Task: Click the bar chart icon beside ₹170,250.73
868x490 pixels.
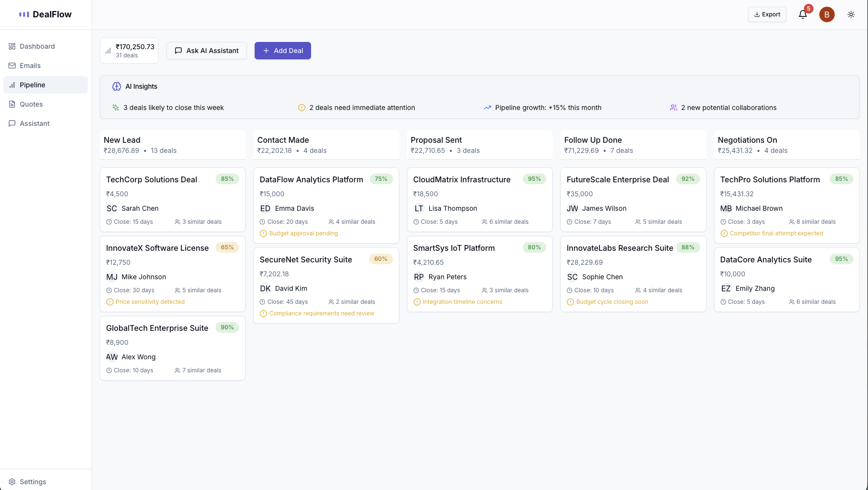Action: [108, 51]
